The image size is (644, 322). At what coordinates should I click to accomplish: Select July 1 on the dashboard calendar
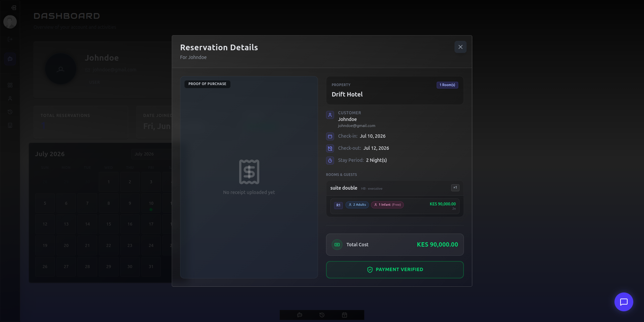coord(108,182)
